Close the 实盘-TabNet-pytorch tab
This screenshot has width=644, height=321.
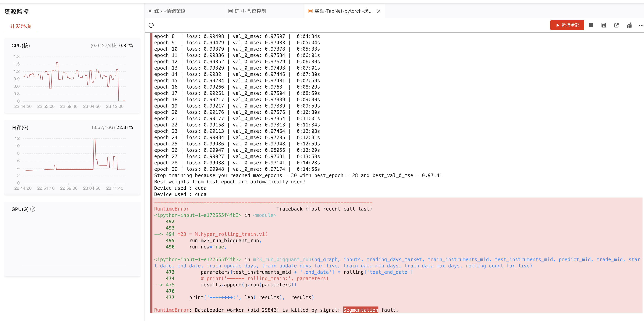click(379, 11)
